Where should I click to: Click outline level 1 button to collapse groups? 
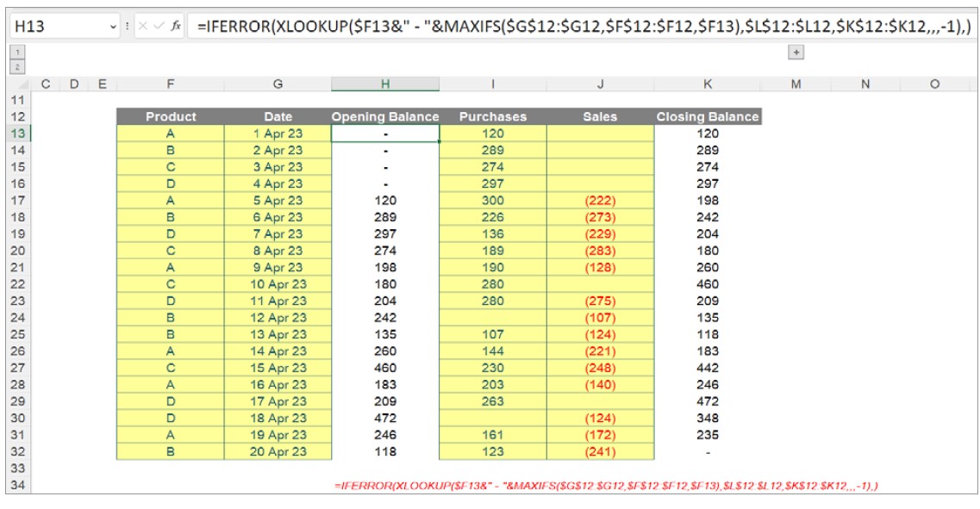pos(17,52)
